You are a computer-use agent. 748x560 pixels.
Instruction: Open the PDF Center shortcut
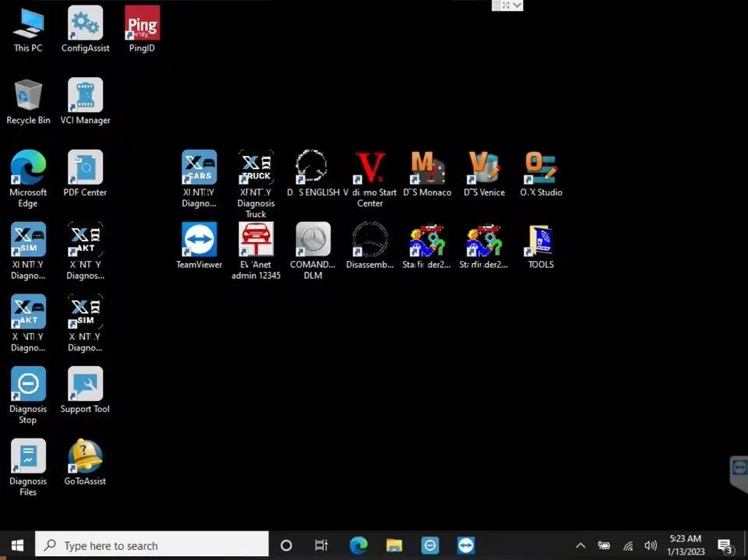[x=85, y=168]
